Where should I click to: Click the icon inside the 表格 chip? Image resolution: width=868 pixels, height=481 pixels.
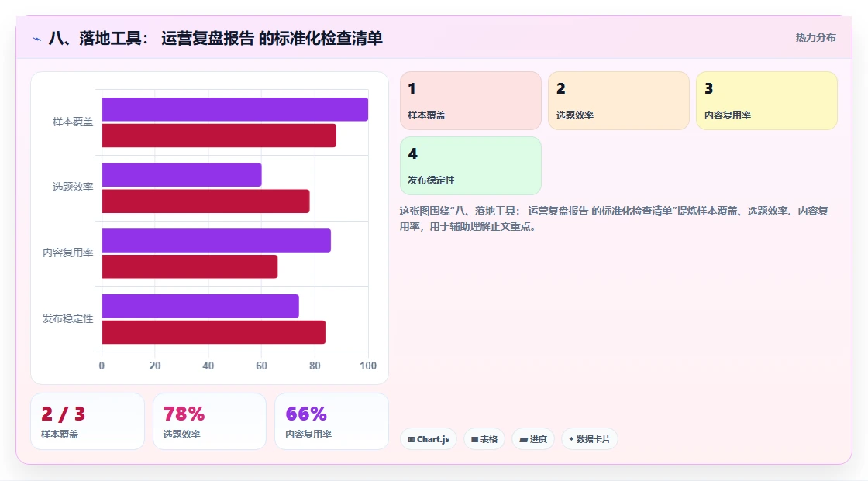coord(474,439)
